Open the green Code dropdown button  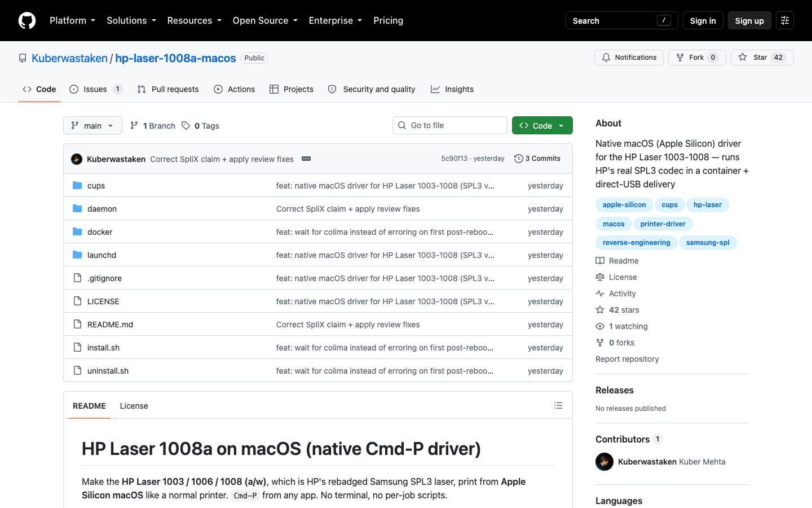(542, 125)
